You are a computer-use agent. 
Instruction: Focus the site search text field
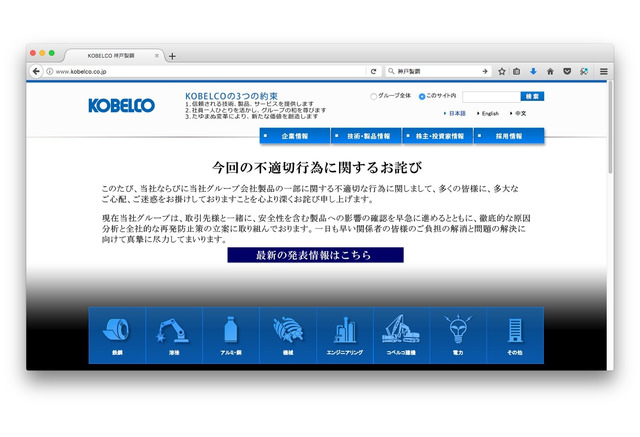click(x=491, y=96)
